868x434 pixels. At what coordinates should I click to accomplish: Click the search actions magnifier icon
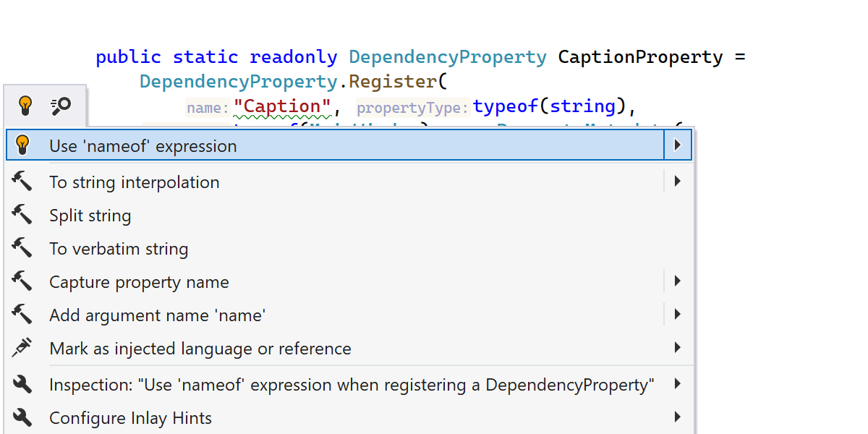click(x=61, y=106)
